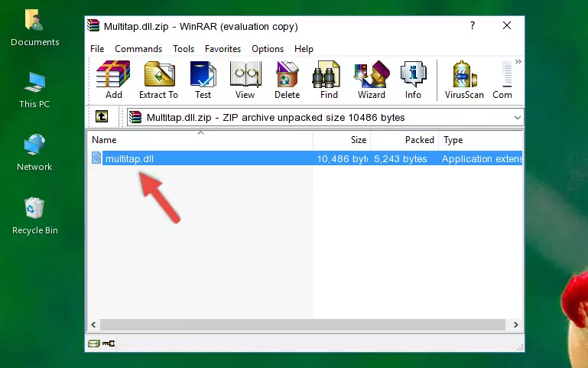This screenshot has height=368, width=588.
Task: Click the Delete toolbar icon
Action: 288,80
